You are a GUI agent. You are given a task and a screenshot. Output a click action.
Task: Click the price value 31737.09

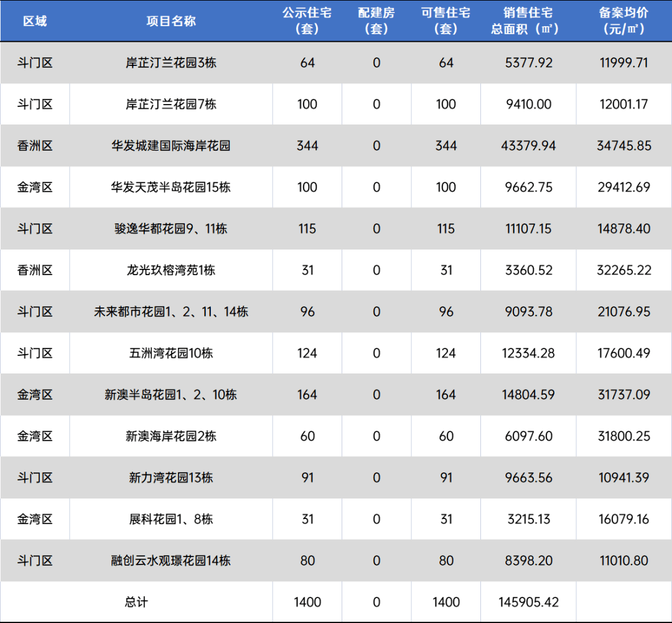[x=624, y=395]
